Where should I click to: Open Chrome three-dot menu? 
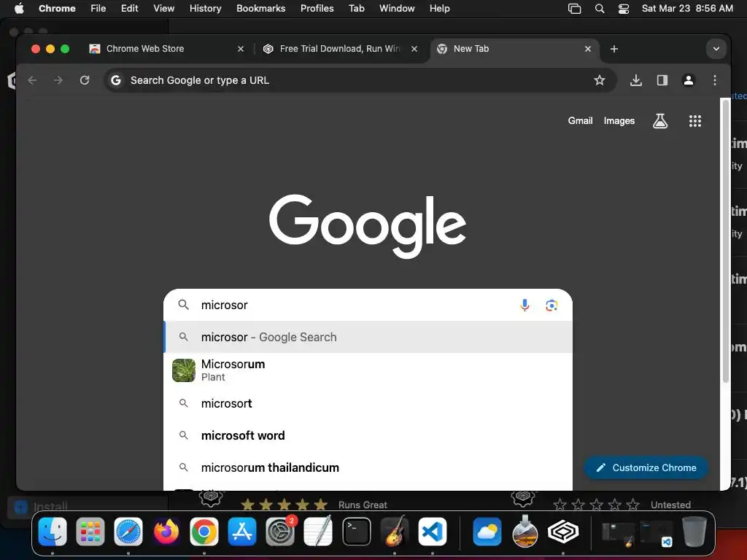click(715, 80)
